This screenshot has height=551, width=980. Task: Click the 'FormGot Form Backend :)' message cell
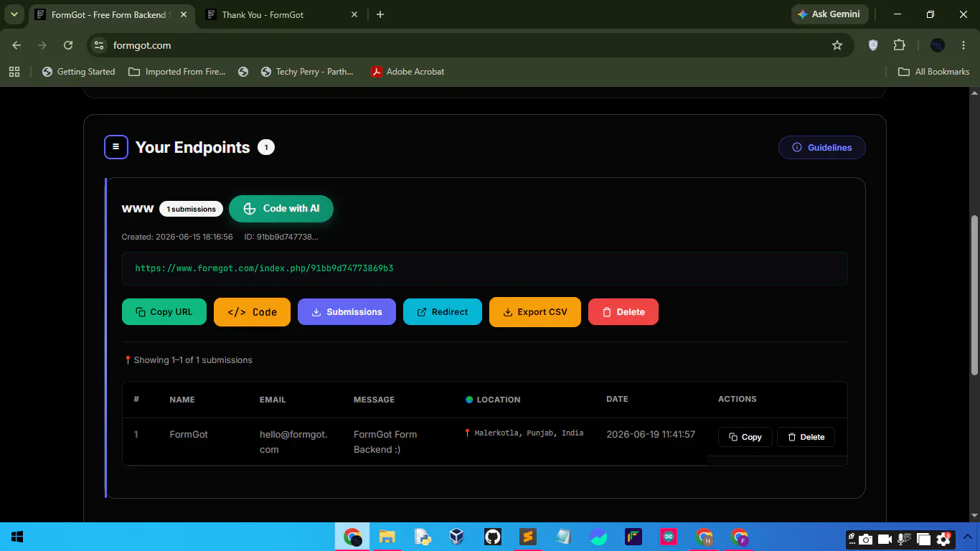click(x=385, y=442)
